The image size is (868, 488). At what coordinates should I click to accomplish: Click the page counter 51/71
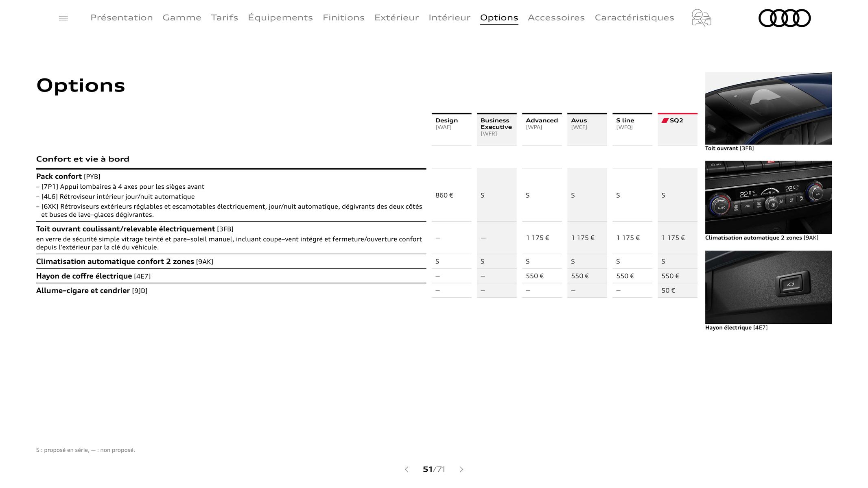pos(434,469)
